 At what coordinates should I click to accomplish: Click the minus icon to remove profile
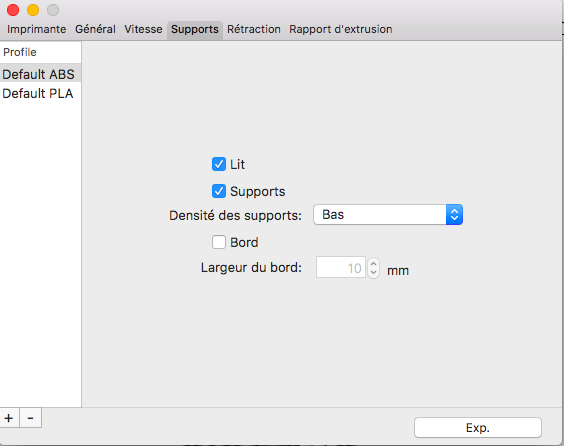(x=31, y=418)
